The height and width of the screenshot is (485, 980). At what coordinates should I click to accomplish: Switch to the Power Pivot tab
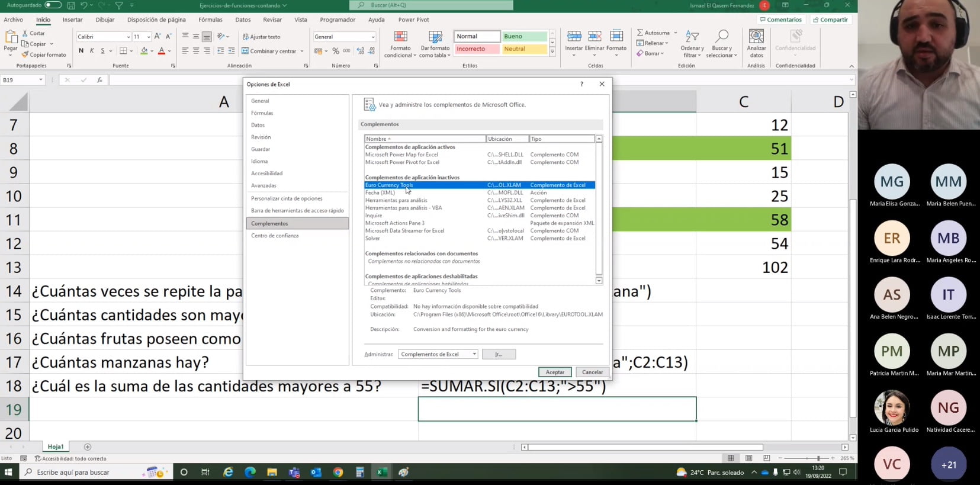point(414,20)
